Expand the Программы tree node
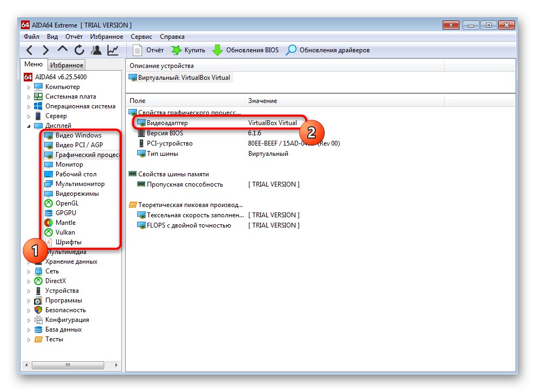This screenshot has width=535, height=392. click(29, 301)
